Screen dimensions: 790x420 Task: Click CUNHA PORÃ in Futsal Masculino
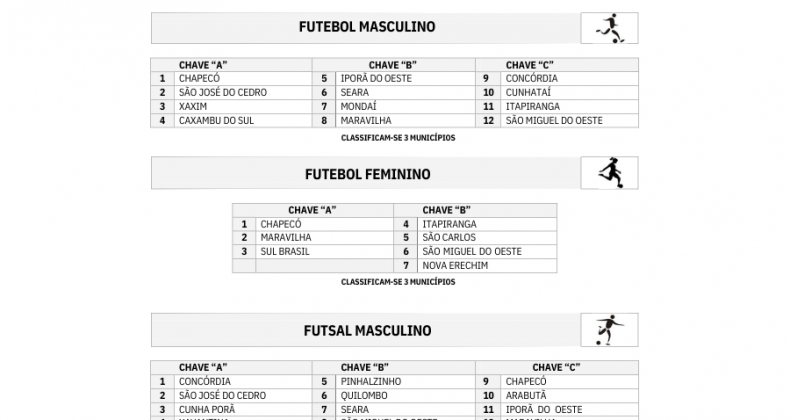pyautogui.click(x=207, y=410)
